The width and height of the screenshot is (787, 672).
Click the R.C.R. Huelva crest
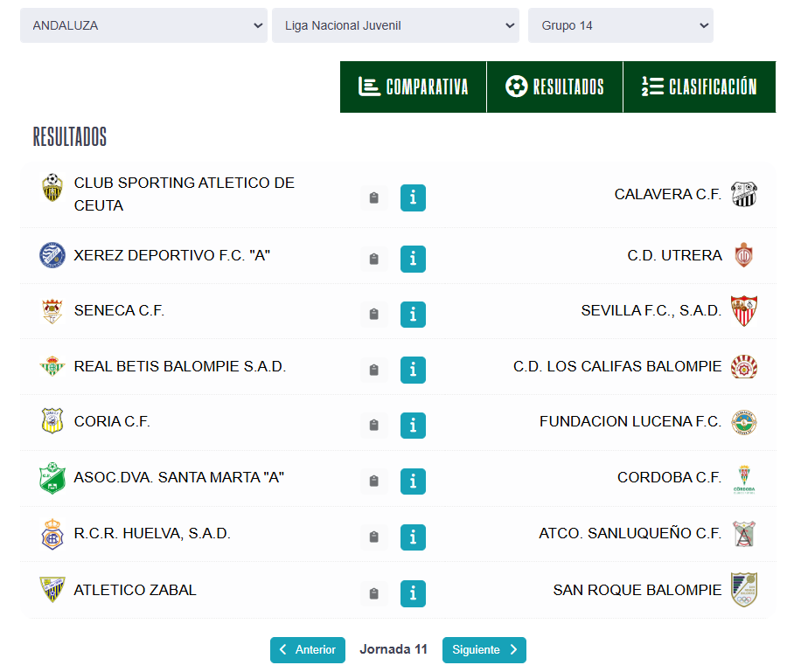[x=52, y=534]
